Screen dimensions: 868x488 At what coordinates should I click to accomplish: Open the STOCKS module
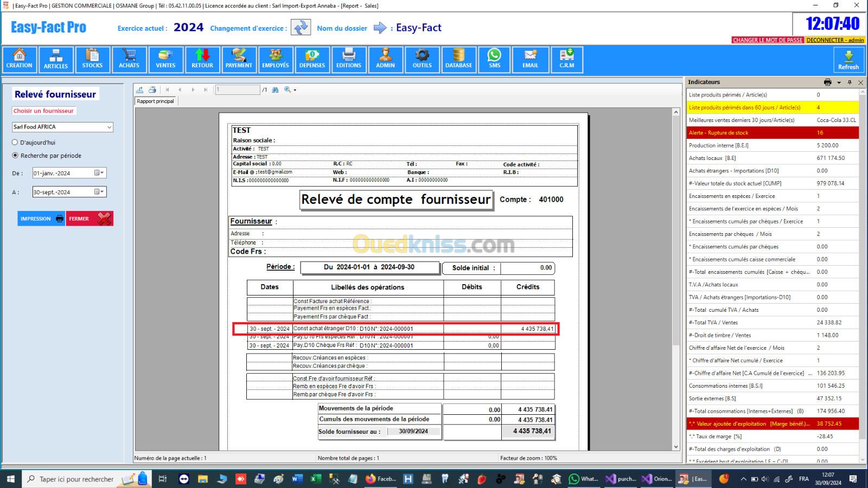click(92, 59)
